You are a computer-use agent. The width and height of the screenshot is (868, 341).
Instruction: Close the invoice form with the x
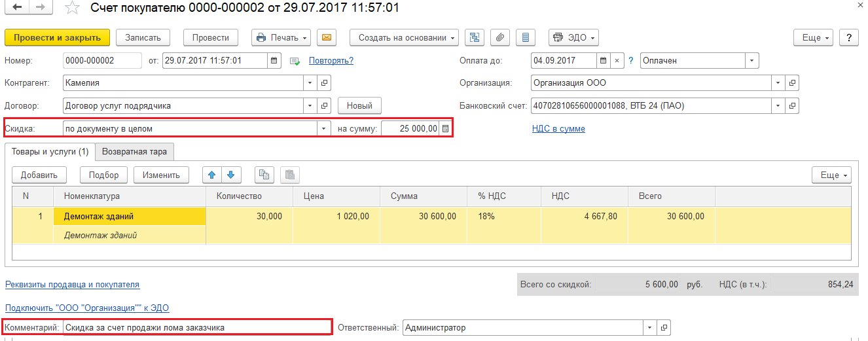(x=859, y=6)
